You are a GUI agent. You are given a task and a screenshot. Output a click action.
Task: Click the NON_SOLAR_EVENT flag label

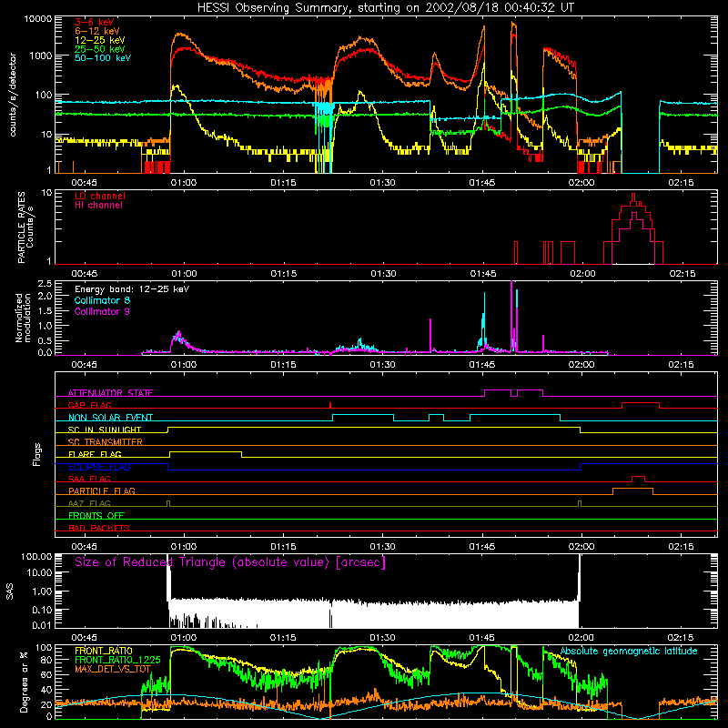tap(110, 418)
